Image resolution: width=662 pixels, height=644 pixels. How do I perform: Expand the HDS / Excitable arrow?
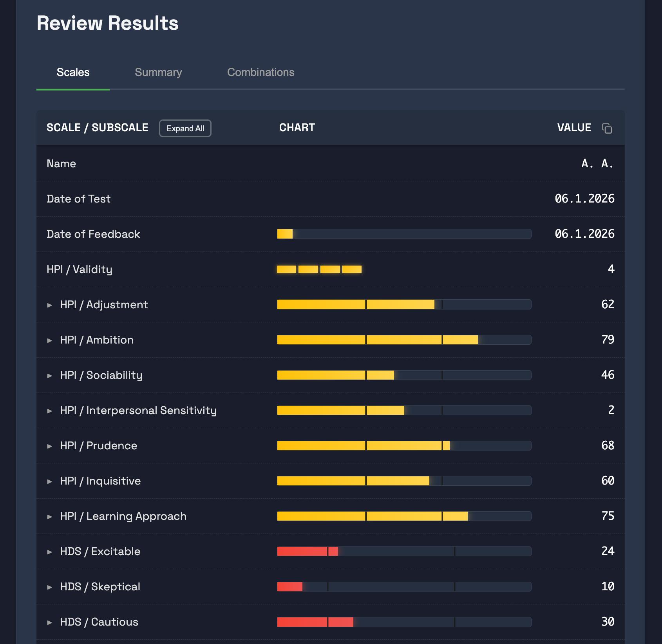tap(50, 552)
